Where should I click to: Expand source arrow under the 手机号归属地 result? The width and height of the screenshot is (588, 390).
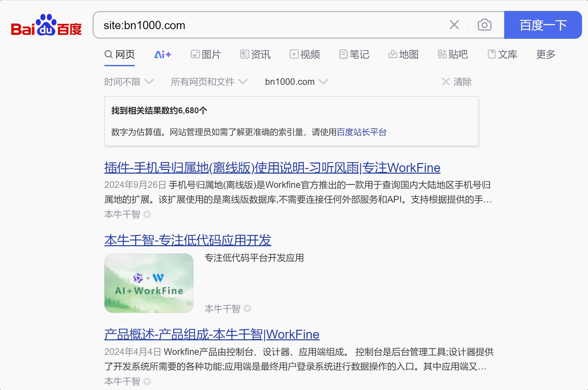(147, 214)
